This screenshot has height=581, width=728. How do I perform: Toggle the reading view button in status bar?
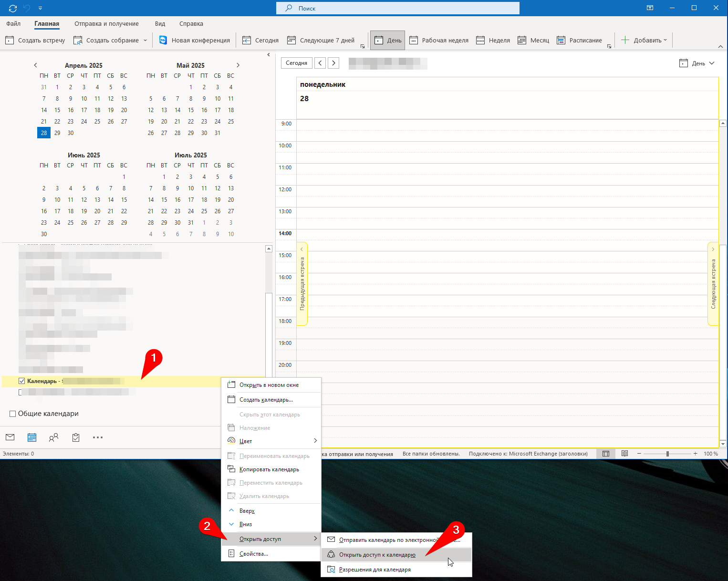point(624,454)
